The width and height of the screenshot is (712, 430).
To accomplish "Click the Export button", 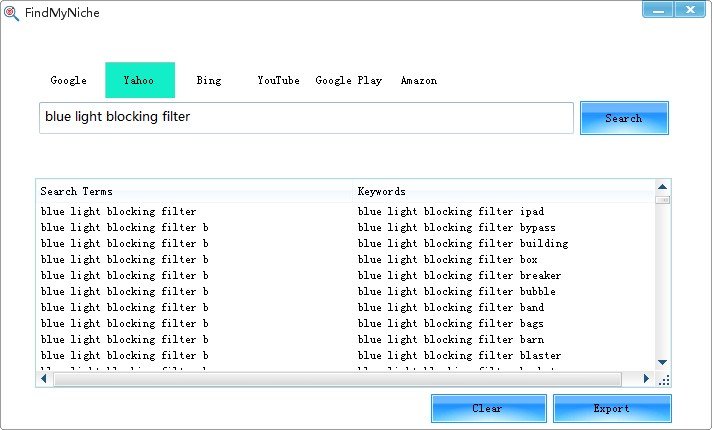I will pos(612,408).
